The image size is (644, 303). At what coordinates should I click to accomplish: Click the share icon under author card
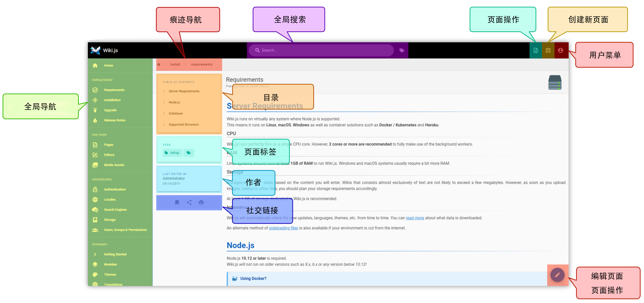189,202
